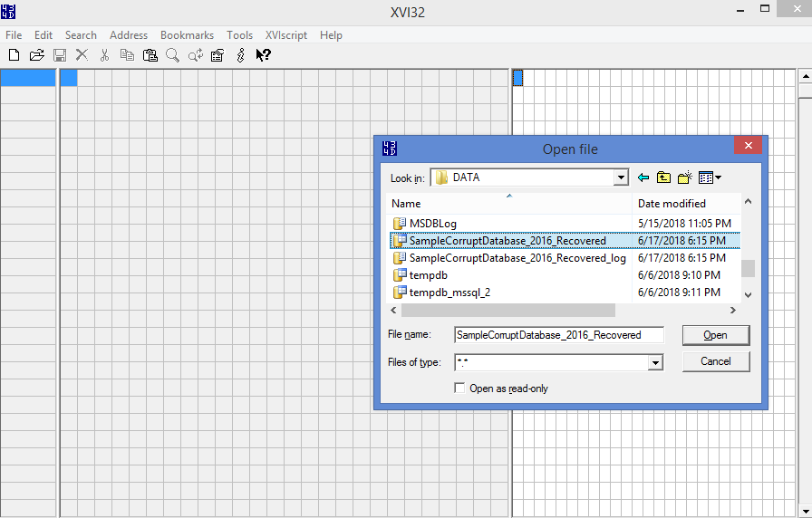Select the MSDBLog file name
This screenshot has width=812, height=518.
pos(433,224)
